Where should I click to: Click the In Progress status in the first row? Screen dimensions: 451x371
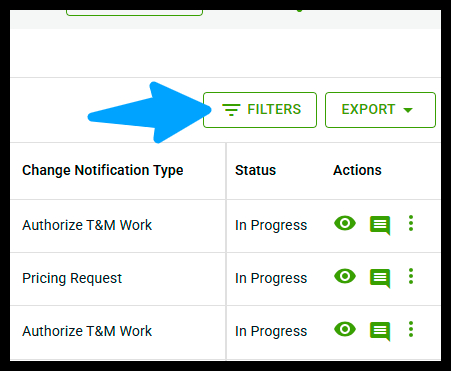271,225
